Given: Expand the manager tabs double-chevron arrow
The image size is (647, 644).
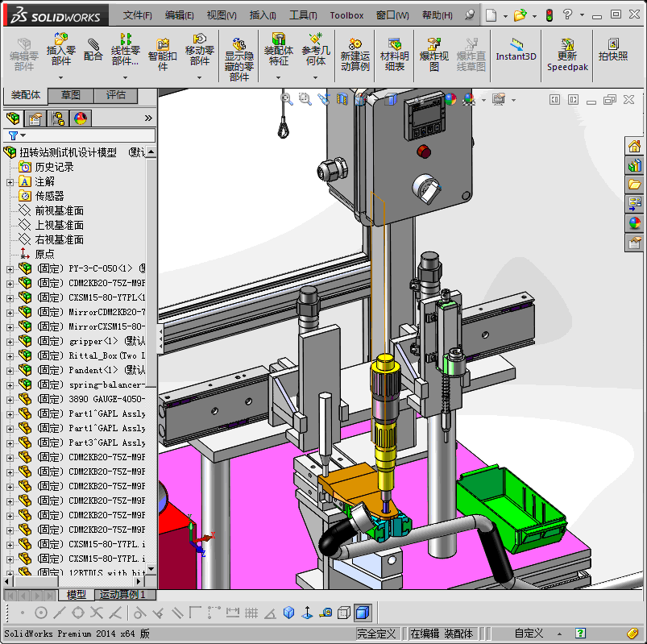Looking at the screenshot, I should coord(148,118).
